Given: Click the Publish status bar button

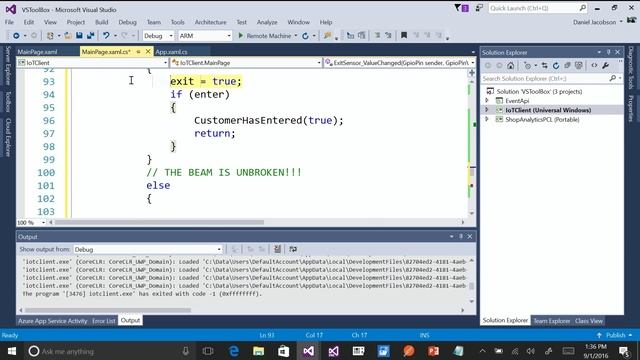Looking at the screenshot, I should tap(616, 335).
